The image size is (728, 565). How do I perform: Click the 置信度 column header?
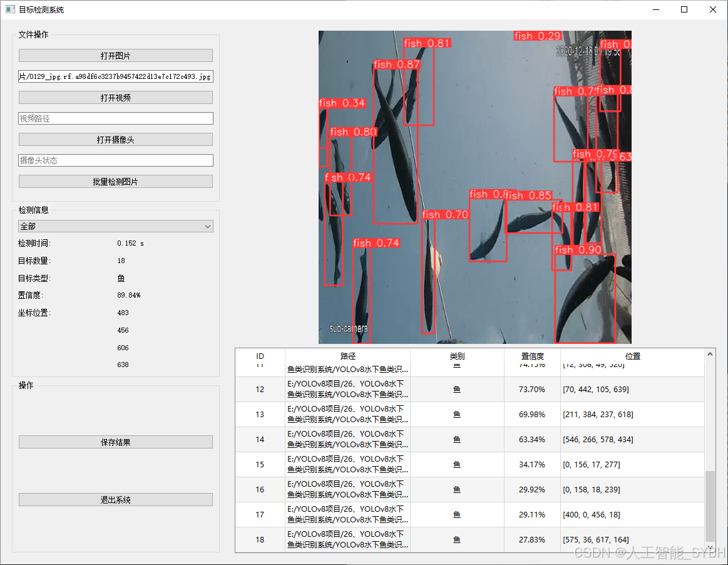click(x=533, y=355)
